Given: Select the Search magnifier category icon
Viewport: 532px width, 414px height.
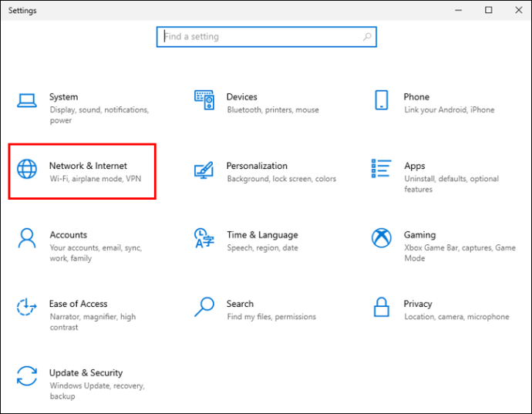Looking at the screenshot, I should 204,307.
